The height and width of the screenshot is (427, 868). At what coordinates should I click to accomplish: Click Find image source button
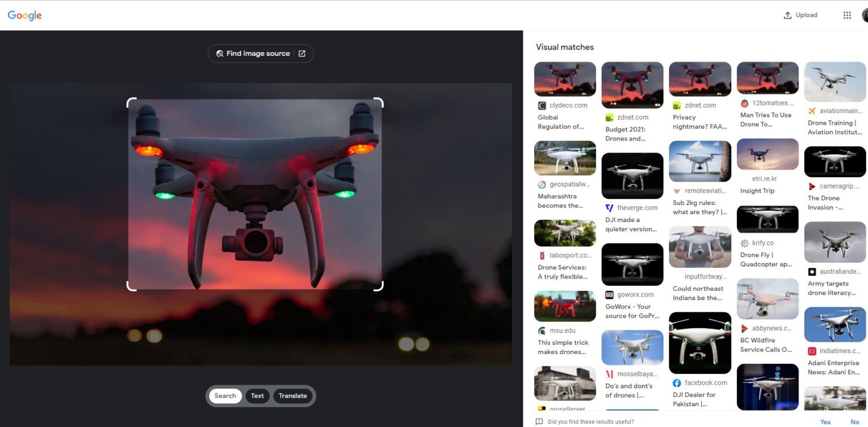click(253, 54)
